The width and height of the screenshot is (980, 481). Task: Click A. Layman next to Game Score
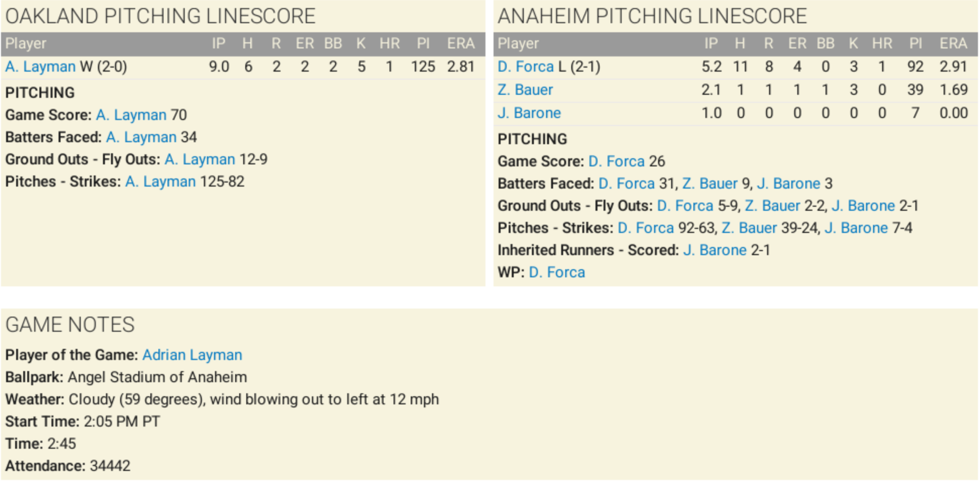pyautogui.click(x=131, y=115)
